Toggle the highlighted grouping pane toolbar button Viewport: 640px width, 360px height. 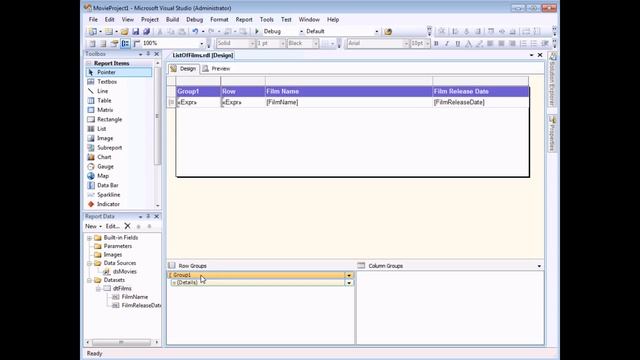tap(125, 43)
